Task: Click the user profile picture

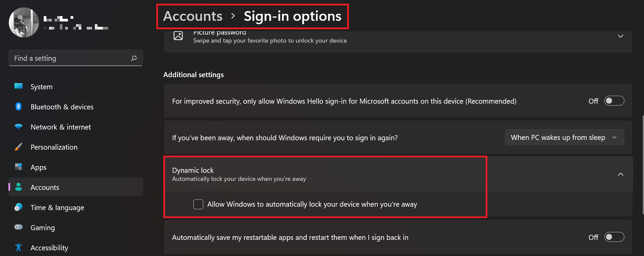Action: (24, 22)
